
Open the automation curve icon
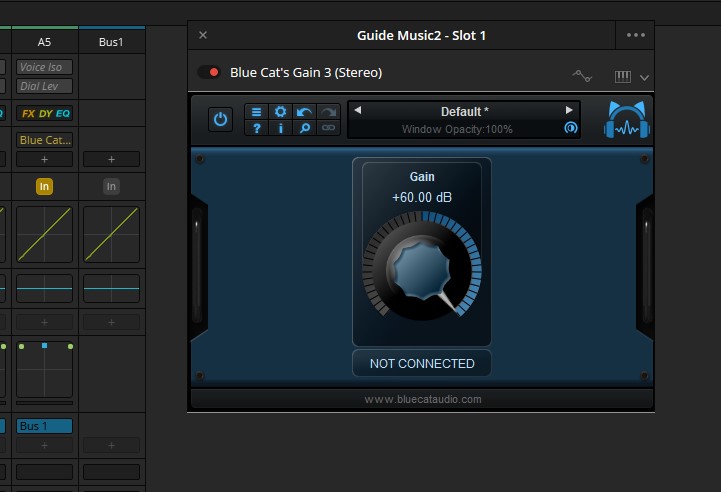pos(582,76)
